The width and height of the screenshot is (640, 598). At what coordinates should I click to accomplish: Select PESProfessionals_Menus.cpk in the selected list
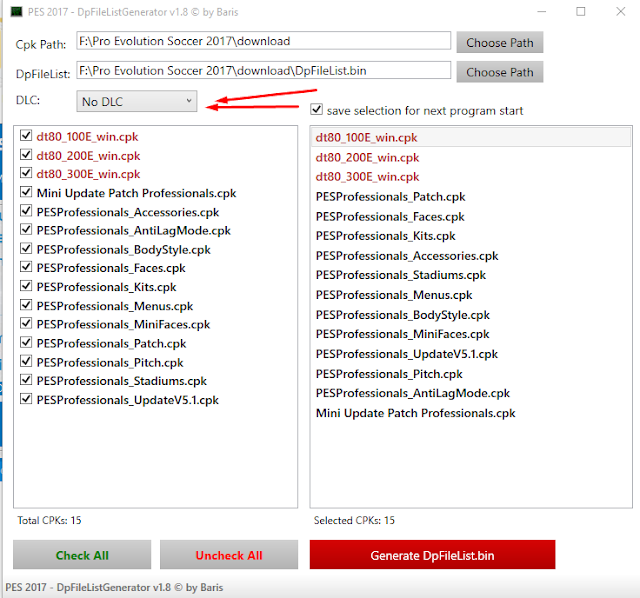471,295
